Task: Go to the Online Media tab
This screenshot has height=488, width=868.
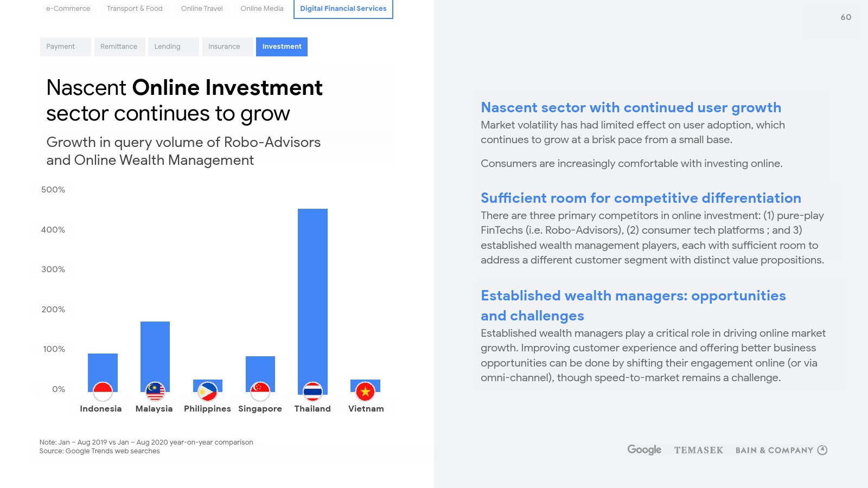Action: (262, 9)
